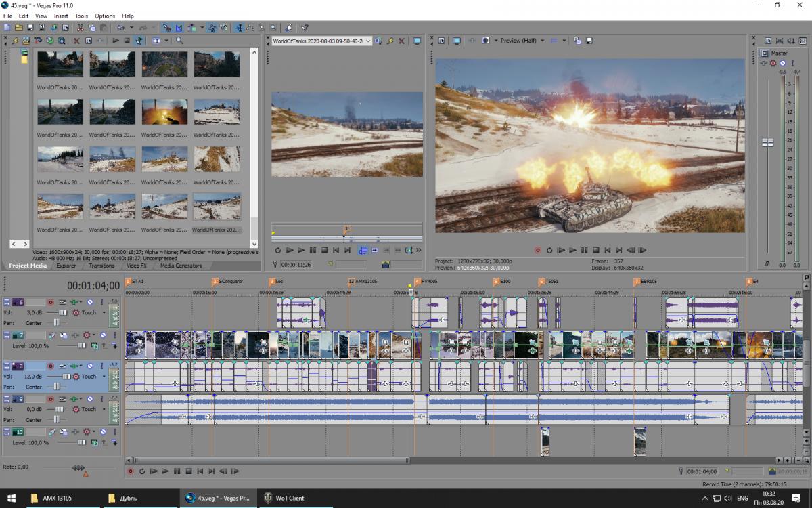Click the volume slider on track 8

[66, 377]
